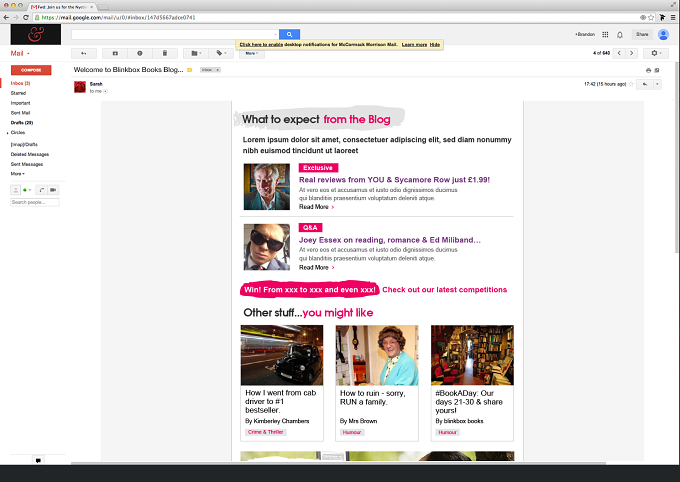Show details arrow next to 'to me'
The height and width of the screenshot is (482, 680).
point(105,91)
